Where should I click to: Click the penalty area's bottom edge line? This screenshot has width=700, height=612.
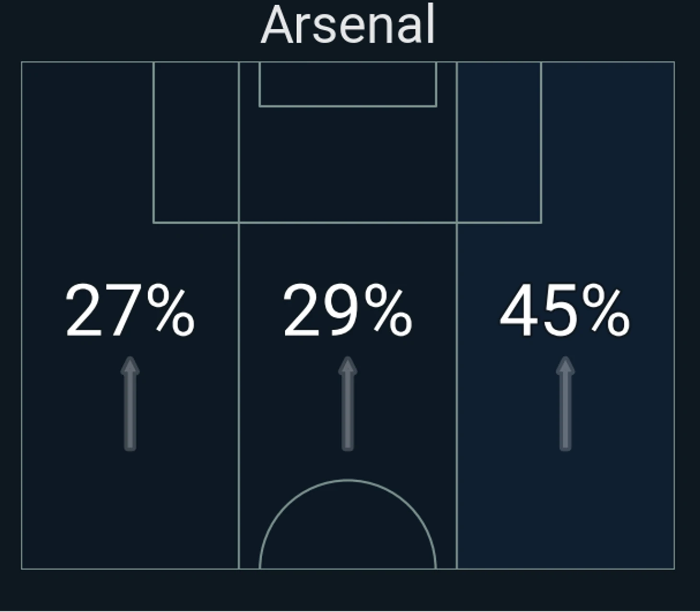tap(348, 223)
